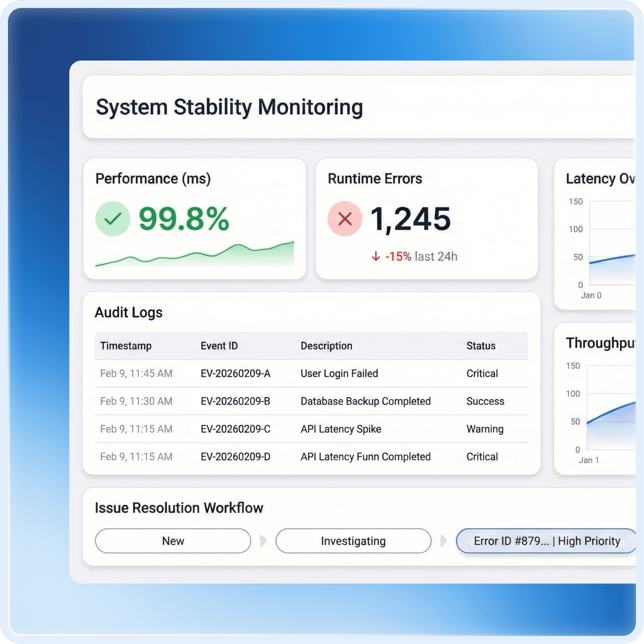Click the red X runtime errors icon
This screenshot has width=644, height=644.
pyautogui.click(x=345, y=219)
